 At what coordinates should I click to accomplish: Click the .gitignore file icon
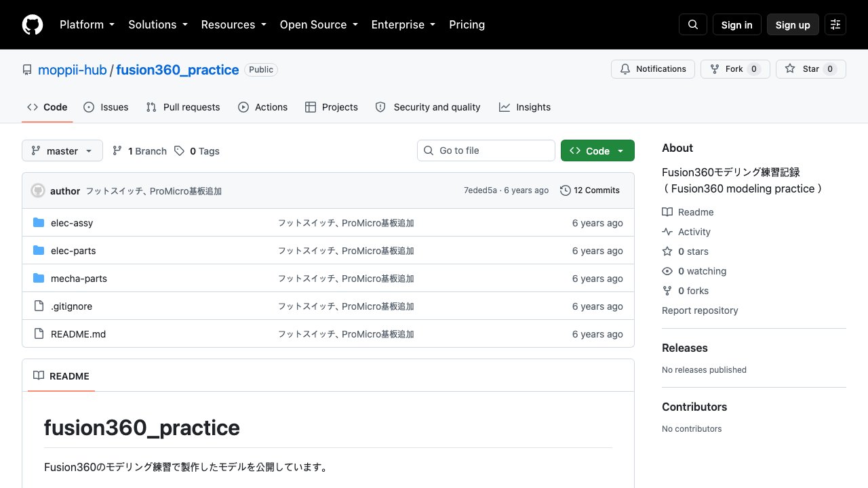[x=39, y=306]
